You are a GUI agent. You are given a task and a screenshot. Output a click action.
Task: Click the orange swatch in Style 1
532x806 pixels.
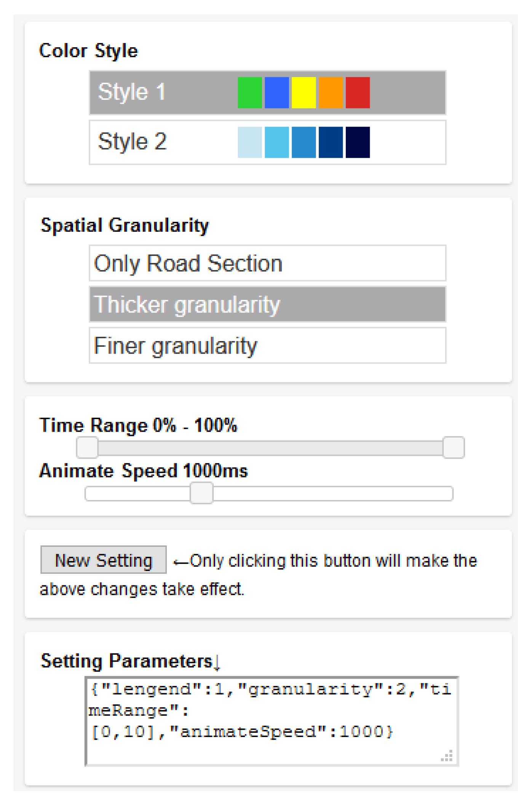[x=331, y=93]
